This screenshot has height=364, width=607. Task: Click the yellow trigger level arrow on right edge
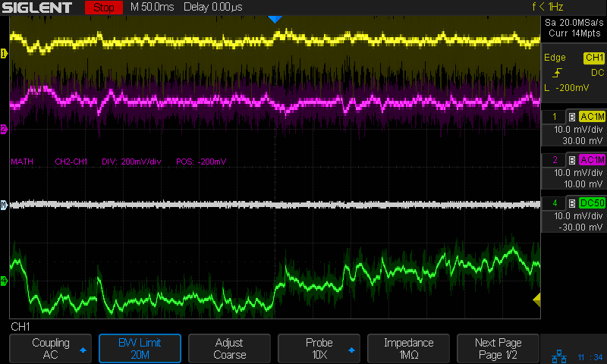coord(536,300)
